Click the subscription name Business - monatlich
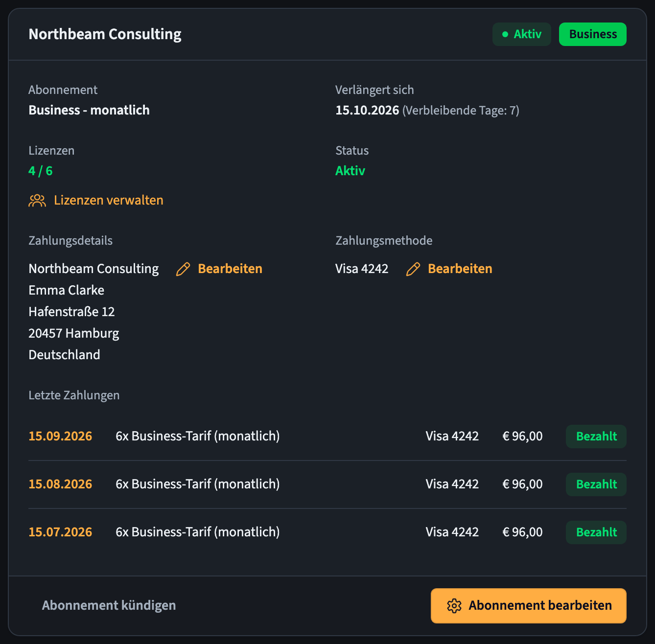 coord(89,110)
